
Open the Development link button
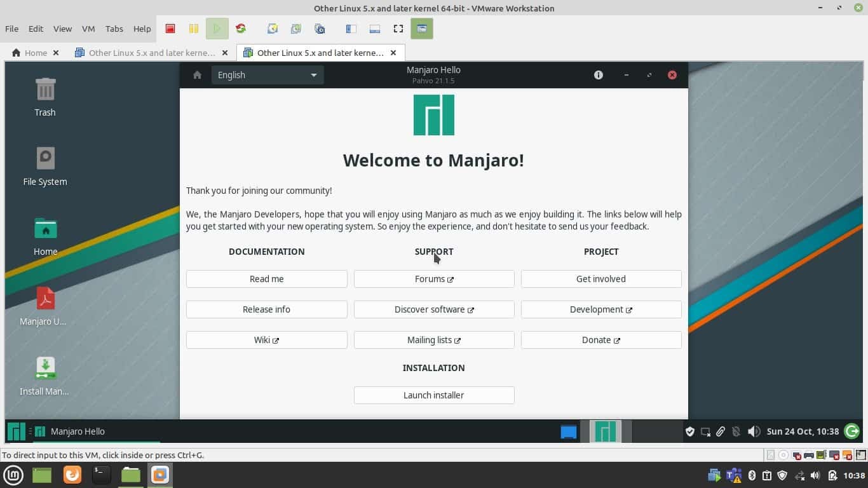click(x=601, y=309)
